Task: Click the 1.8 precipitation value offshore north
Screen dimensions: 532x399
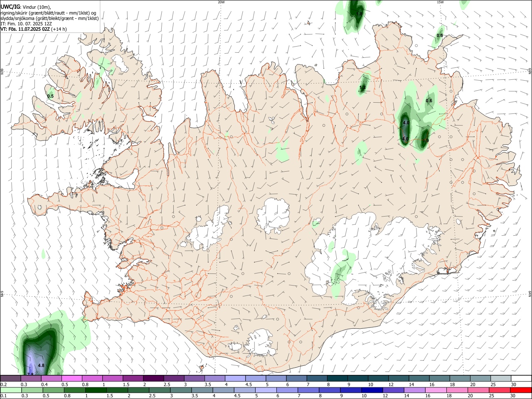Action: point(360,14)
